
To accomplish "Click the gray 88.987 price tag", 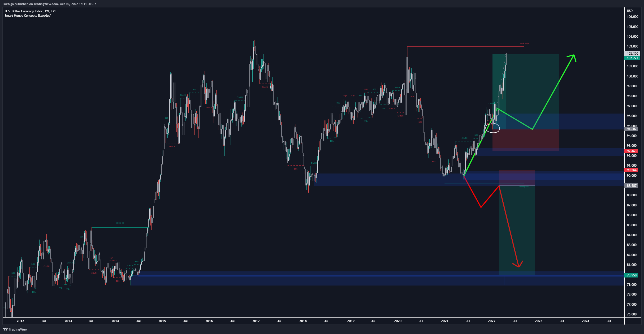I will pos(632,186).
